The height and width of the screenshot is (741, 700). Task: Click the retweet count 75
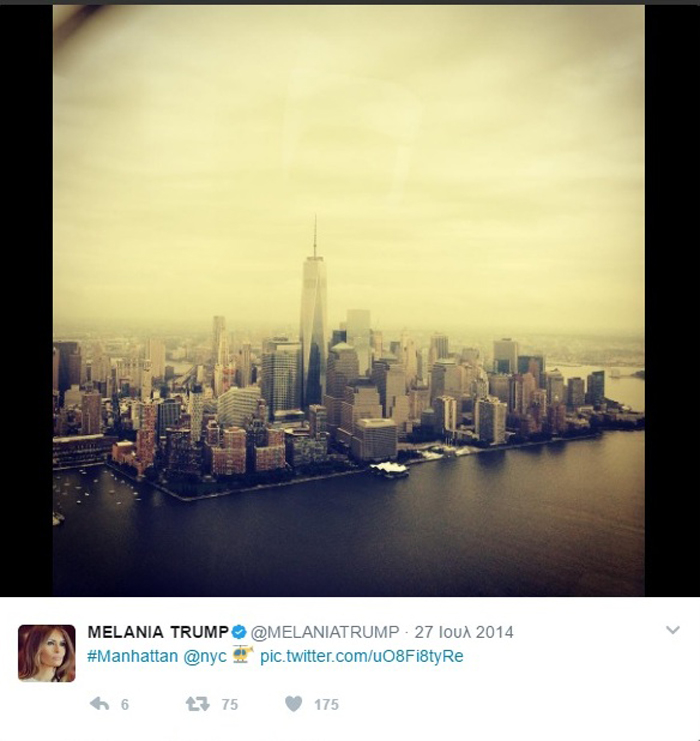pos(230,705)
